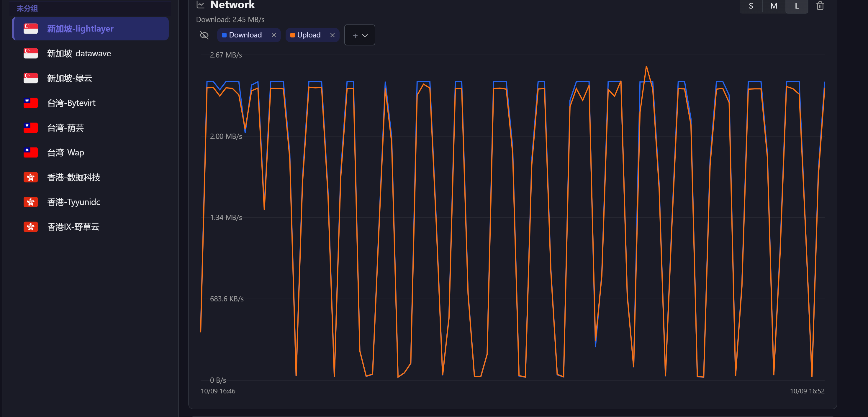868x417 pixels.
Task: Switch chart size to S
Action: coord(751,6)
